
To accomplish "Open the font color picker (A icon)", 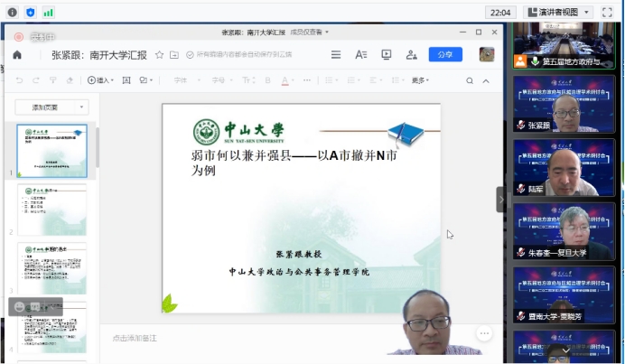I will 284,80.
